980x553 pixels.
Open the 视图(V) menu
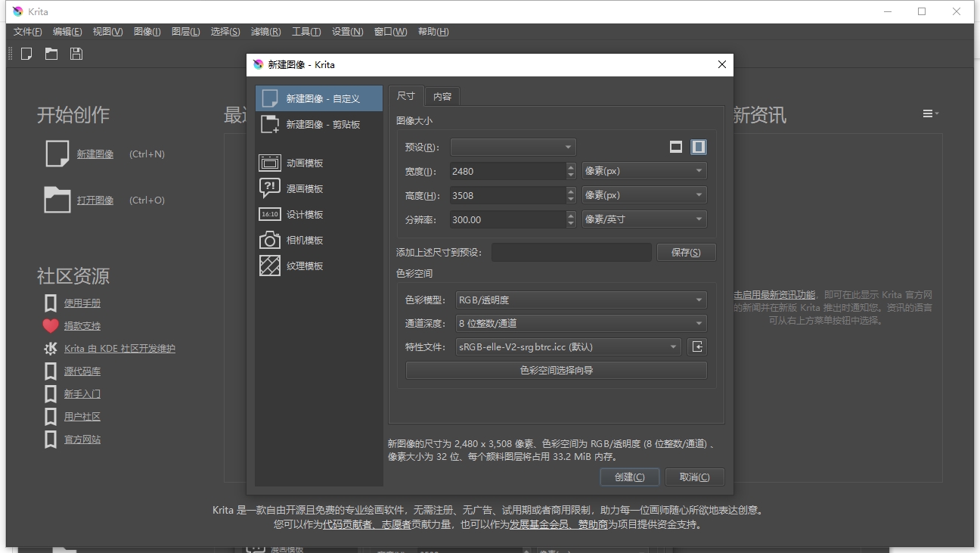[107, 32]
